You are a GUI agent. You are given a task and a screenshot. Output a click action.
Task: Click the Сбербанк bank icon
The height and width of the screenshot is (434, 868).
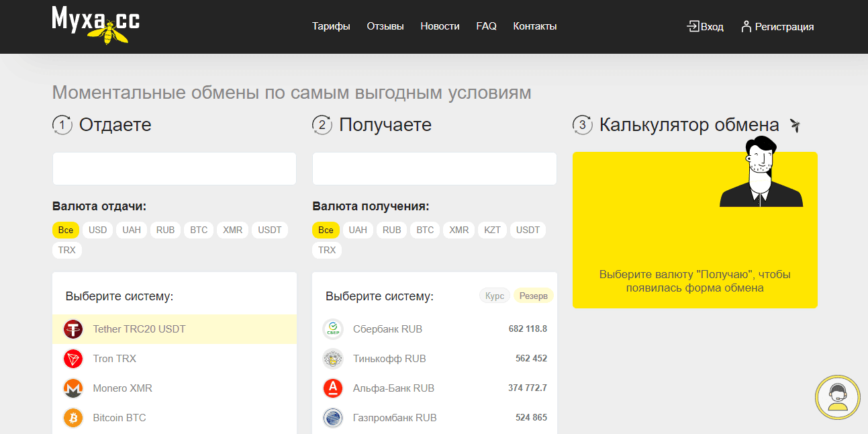click(x=332, y=329)
